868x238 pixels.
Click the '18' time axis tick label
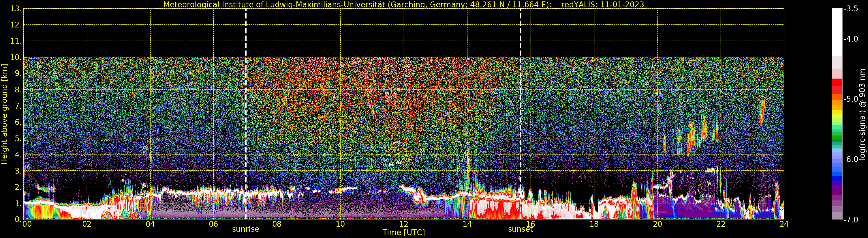(x=594, y=224)
